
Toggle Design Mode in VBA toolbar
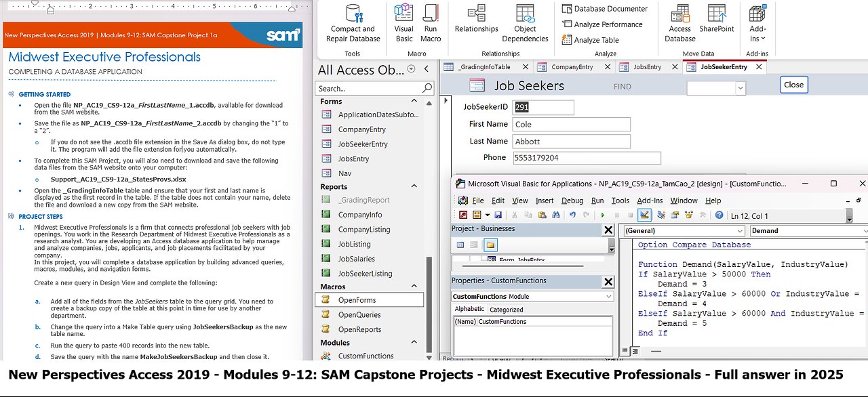644,215
